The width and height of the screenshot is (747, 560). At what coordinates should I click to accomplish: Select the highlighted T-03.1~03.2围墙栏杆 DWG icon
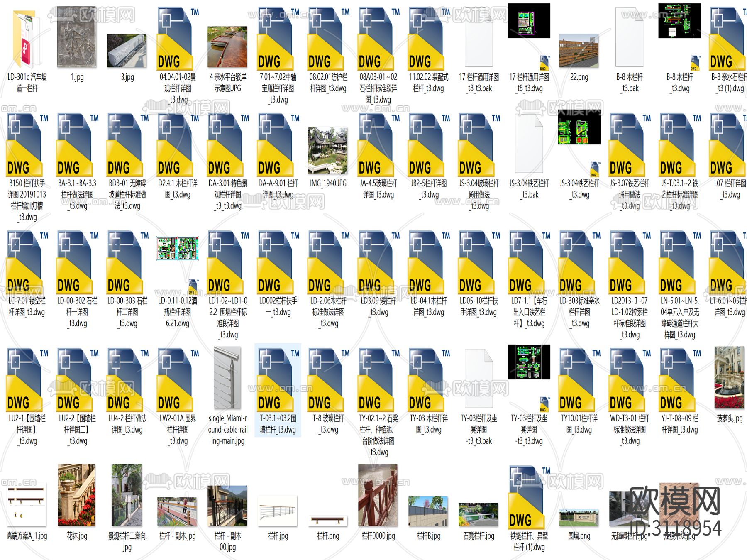pyautogui.click(x=275, y=379)
